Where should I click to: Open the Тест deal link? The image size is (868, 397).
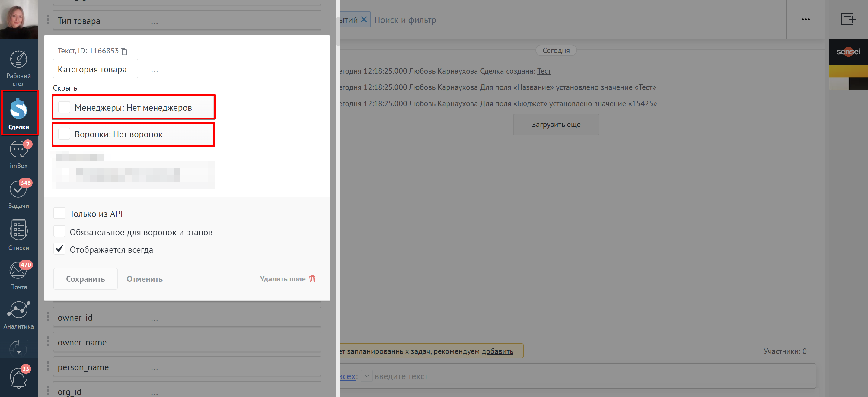pos(544,71)
